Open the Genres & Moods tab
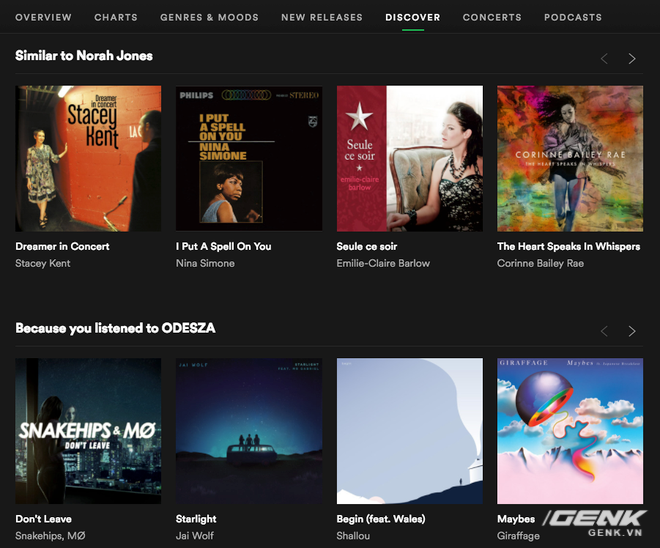The height and width of the screenshot is (548, 660). tap(209, 17)
